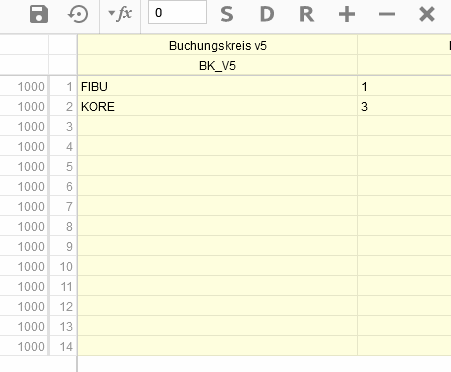Viewport: 451px width, 372px height.
Task: Select the KORE cell
Action: (x=218, y=107)
